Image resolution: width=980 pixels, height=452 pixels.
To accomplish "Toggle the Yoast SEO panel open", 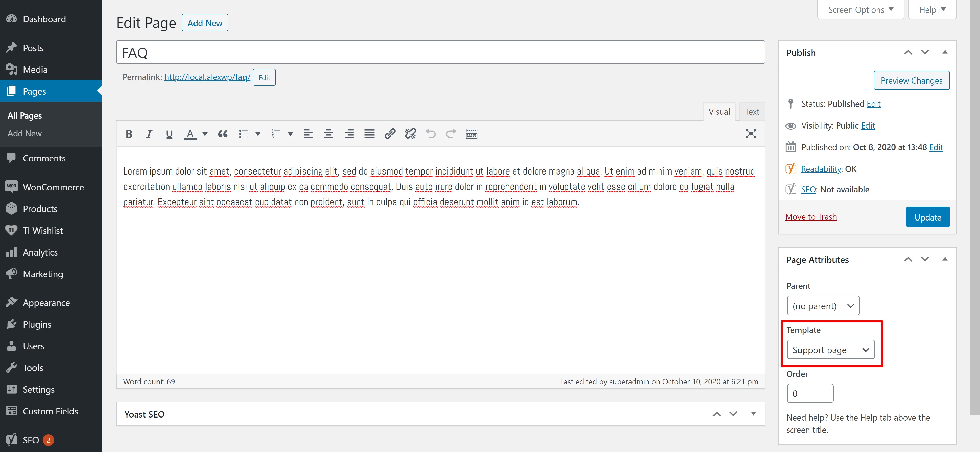I will (753, 414).
